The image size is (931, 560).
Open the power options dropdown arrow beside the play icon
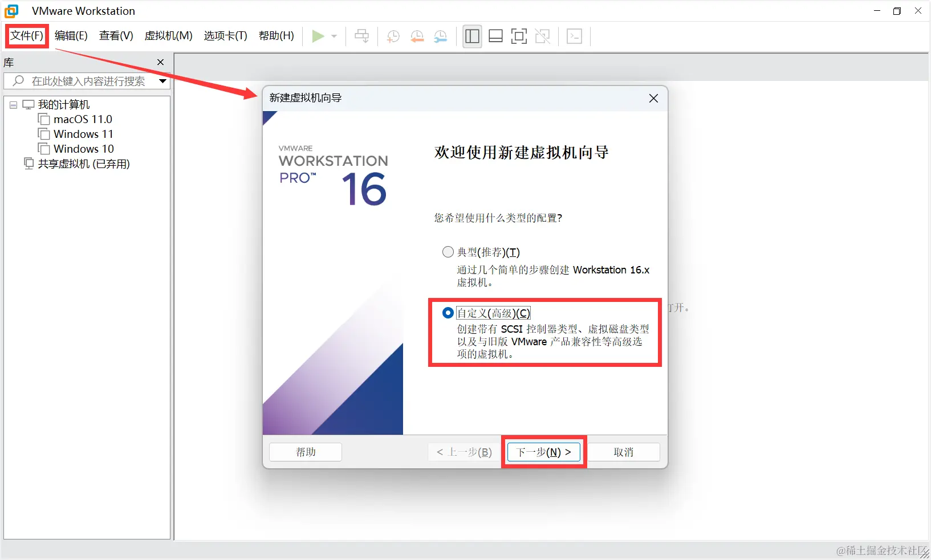[x=334, y=36]
